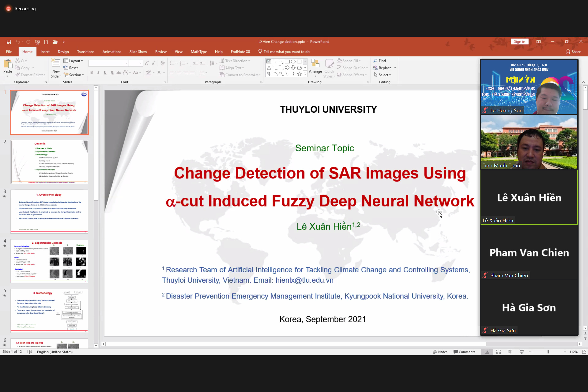Toggle the Notes pane
This screenshot has width=588, height=392.
pyautogui.click(x=440, y=352)
